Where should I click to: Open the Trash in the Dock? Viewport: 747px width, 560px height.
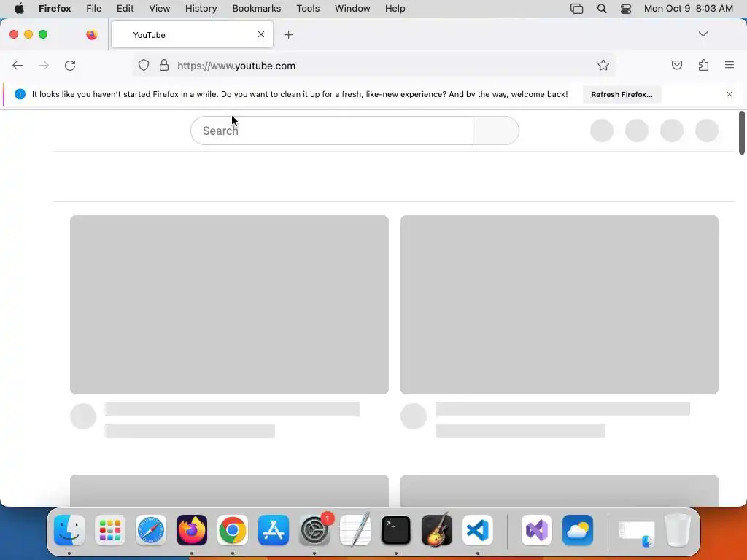coord(677,530)
